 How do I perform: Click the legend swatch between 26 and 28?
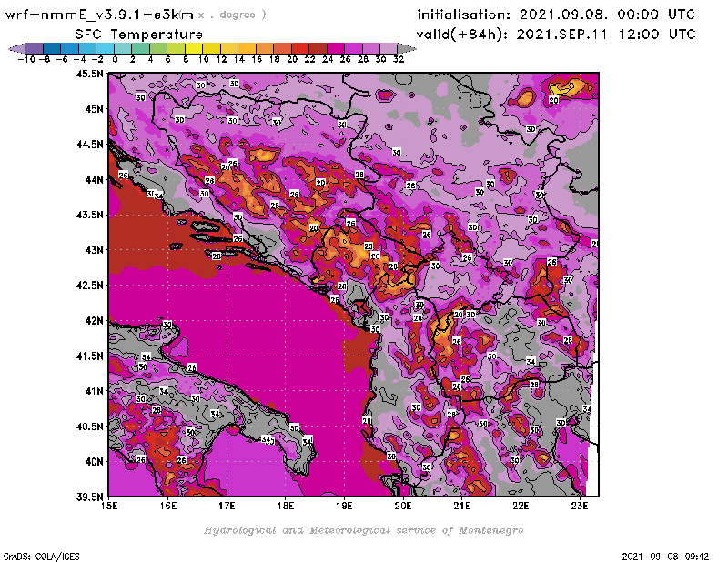point(352,48)
